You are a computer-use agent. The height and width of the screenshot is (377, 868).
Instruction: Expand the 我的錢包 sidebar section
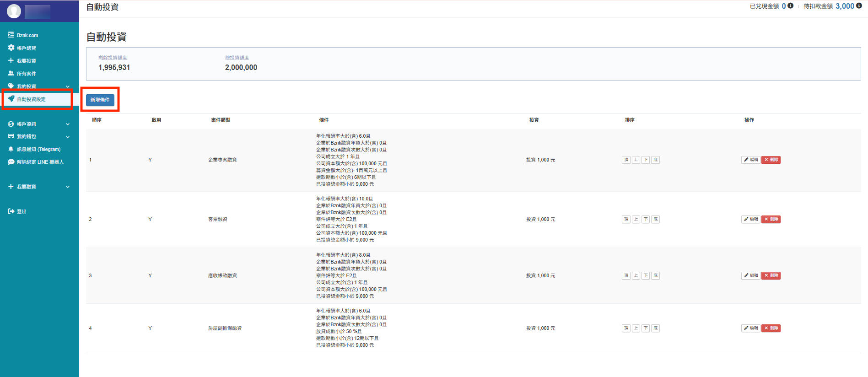[x=68, y=136]
